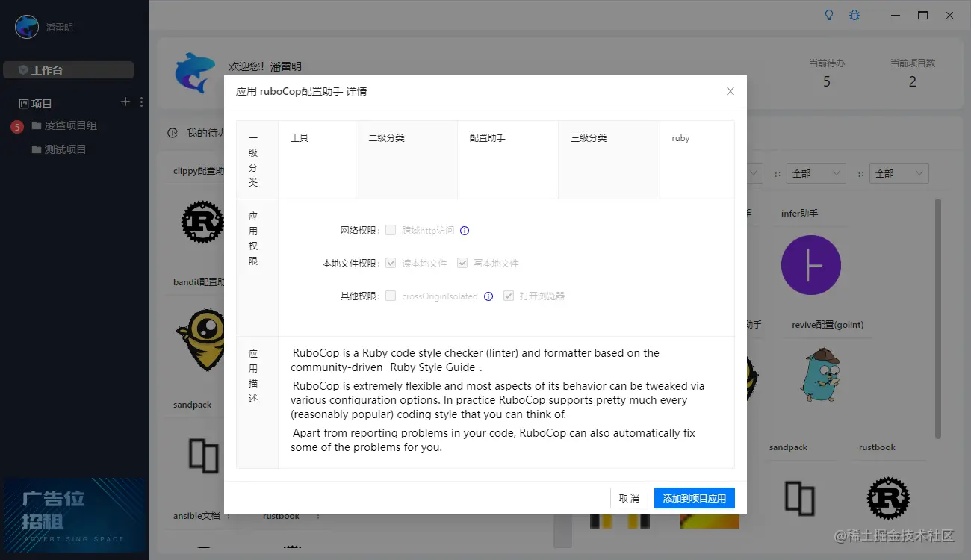This screenshot has width=971, height=560.
Task: Click the 项目 section header
Action: (x=35, y=103)
